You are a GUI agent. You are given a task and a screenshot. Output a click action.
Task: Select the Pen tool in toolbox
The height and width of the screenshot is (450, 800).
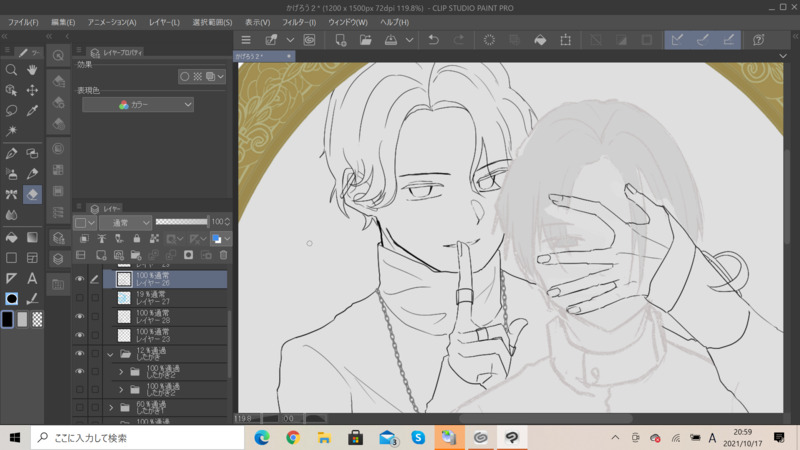(11, 153)
